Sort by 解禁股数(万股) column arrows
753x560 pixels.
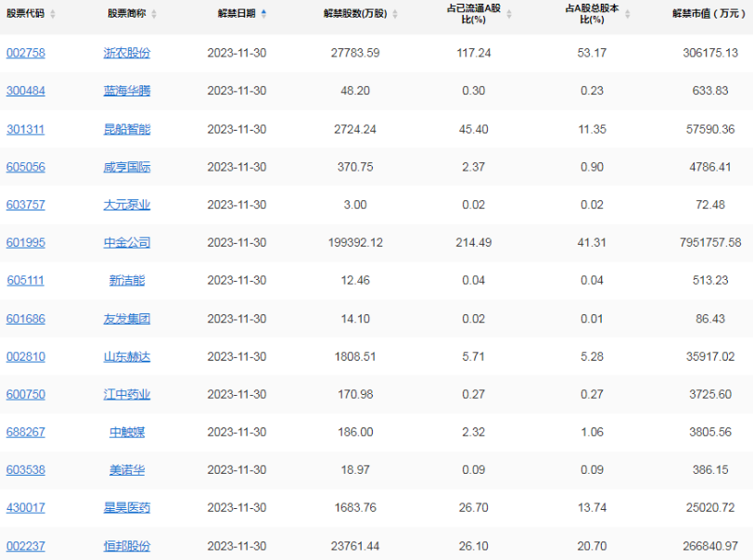[x=395, y=14]
